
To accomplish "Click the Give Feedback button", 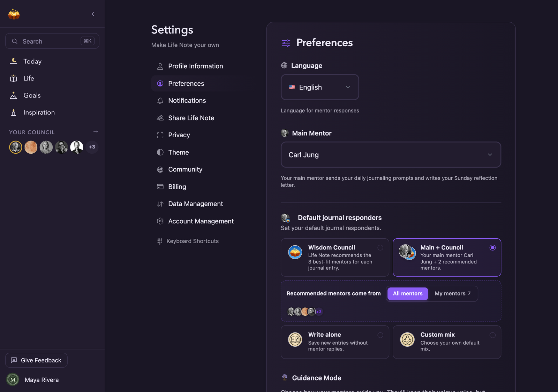I will pyautogui.click(x=36, y=360).
